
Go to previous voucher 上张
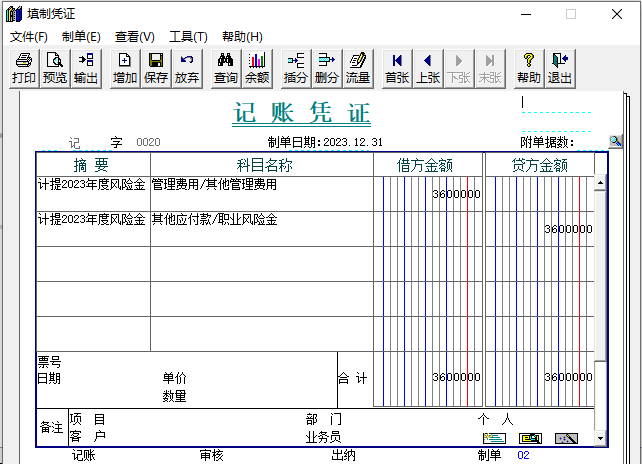[x=428, y=68]
